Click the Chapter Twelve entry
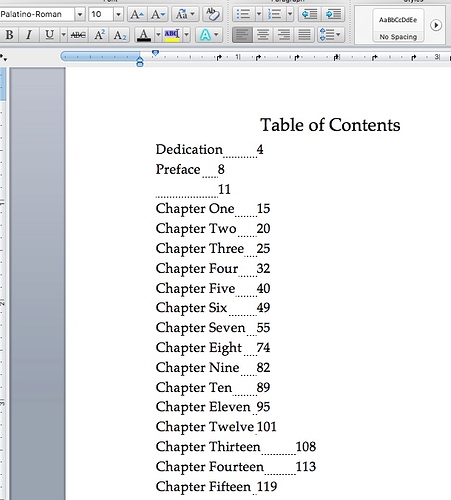 coord(216,427)
